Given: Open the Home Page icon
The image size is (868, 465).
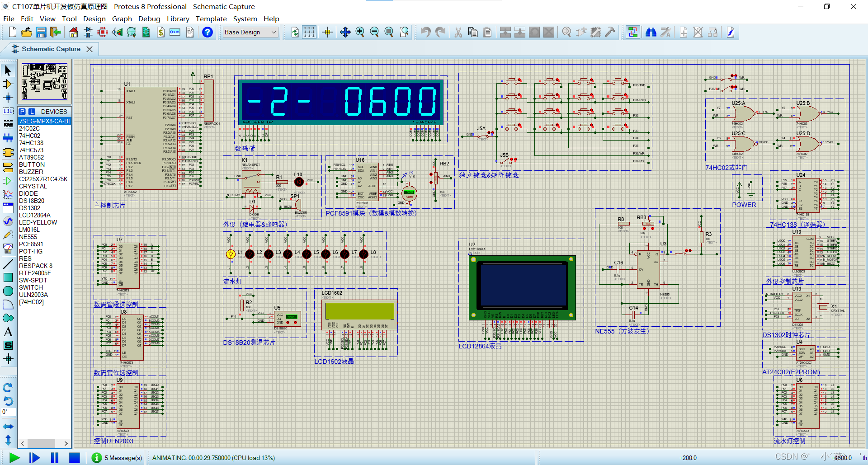Looking at the screenshot, I should click(x=74, y=32).
